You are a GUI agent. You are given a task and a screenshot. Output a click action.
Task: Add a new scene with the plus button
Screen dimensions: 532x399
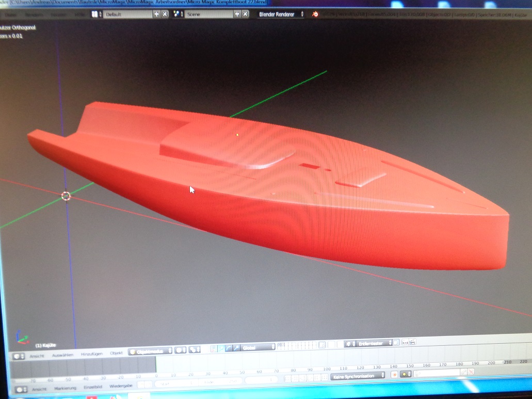tap(237, 14)
